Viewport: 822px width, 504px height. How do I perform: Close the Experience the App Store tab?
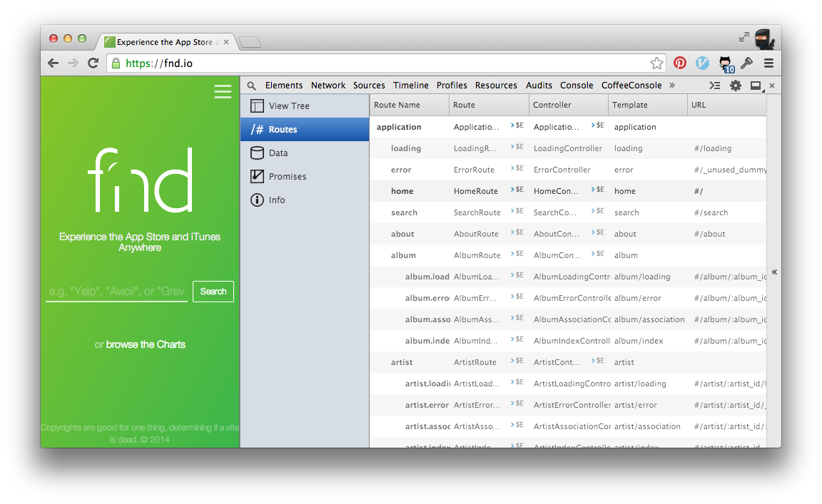(x=226, y=42)
